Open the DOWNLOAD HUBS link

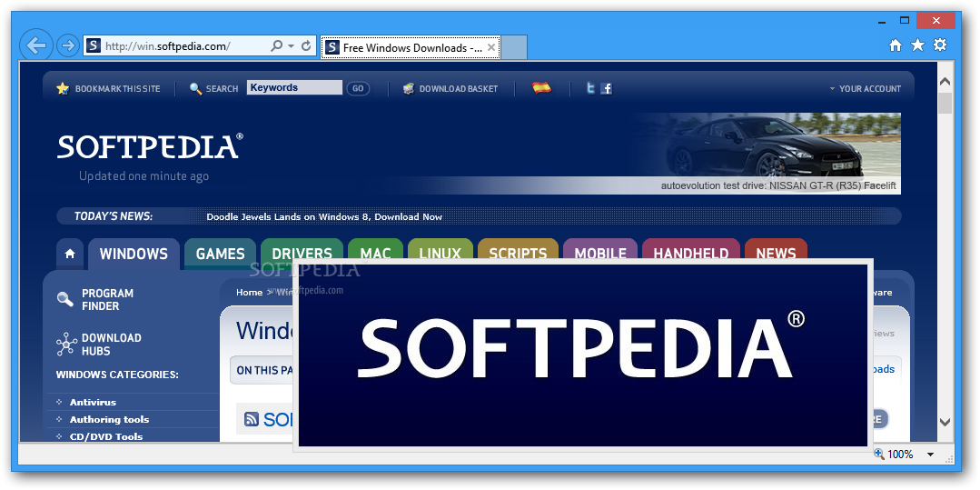(111, 345)
